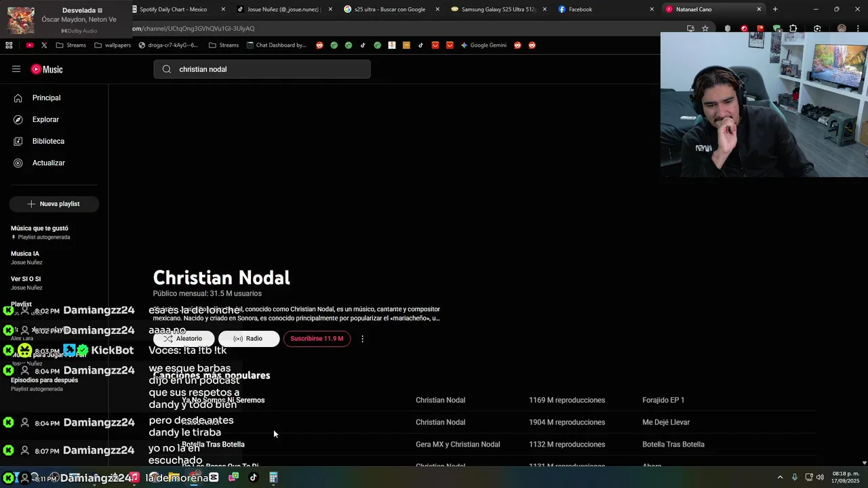868x488 pixels.
Task: Play the song Botella Tras Botella
Action: 213,445
